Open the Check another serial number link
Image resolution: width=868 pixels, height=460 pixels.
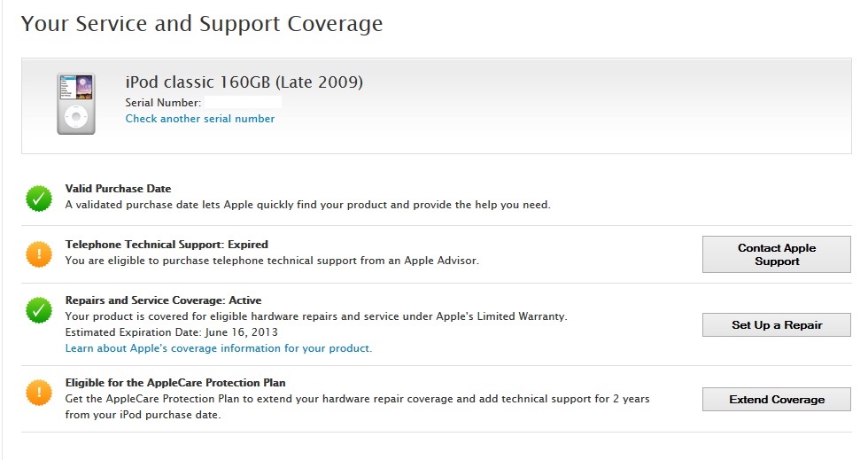click(x=199, y=119)
